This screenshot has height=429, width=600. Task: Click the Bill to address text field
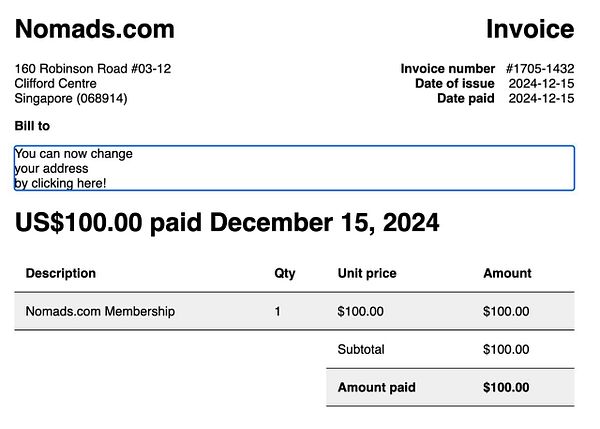(294, 168)
